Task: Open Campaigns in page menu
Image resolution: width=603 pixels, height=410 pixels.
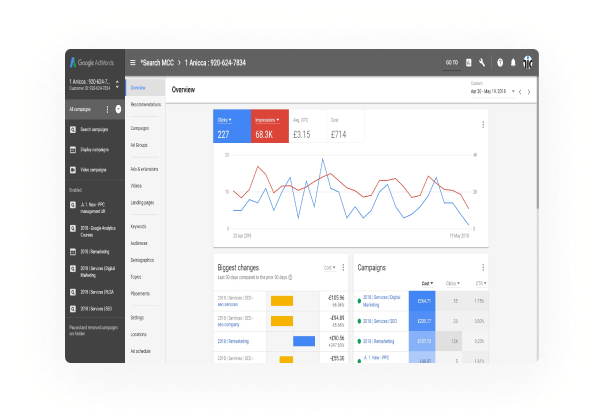Action: [x=140, y=128]
